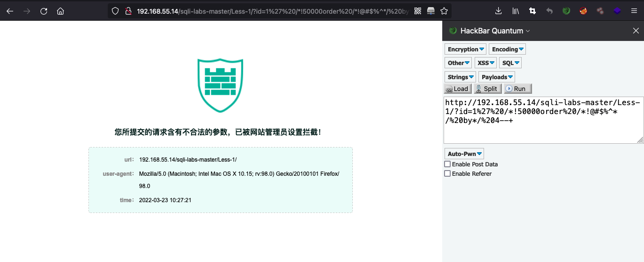Click the Split button
Screen dimensions: 644x262
[487, 89]
